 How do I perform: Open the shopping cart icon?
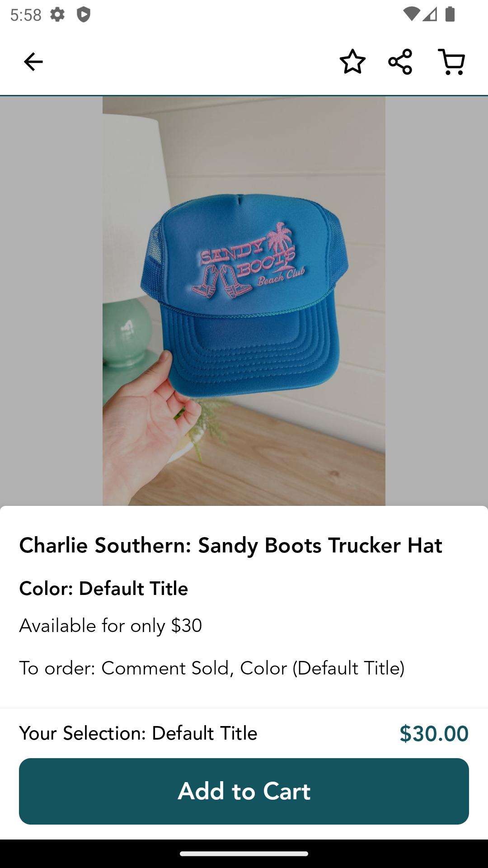[x=452, y=62]
